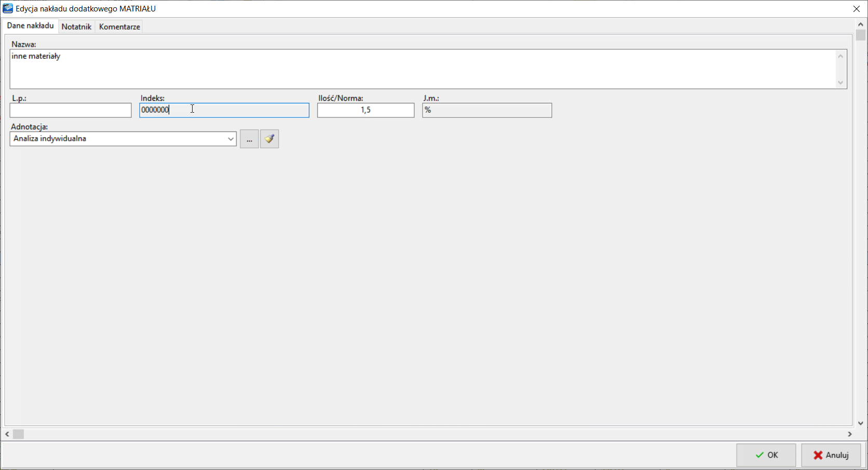Viewport: 868px width, 470px height.
Task: Click the Ilość/Norma value field
Action: pos(366,110)
